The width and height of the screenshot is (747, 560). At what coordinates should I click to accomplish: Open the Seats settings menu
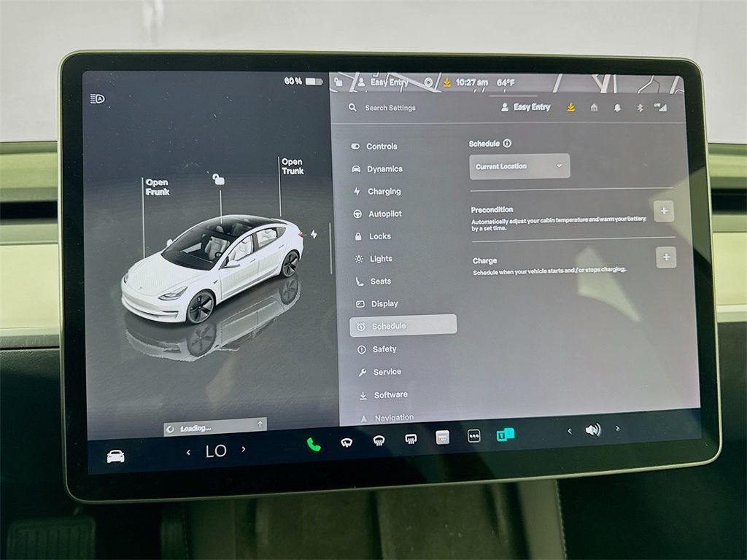click(373, 281)
